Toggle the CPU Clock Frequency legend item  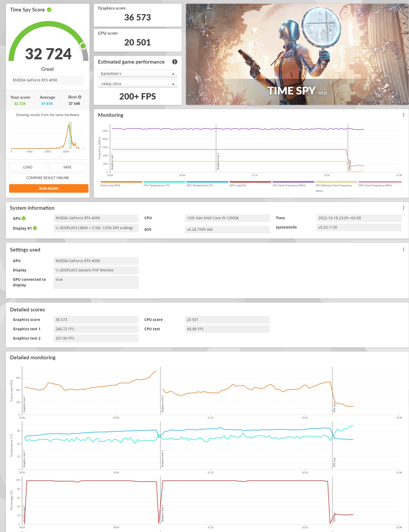pos(293,184)
